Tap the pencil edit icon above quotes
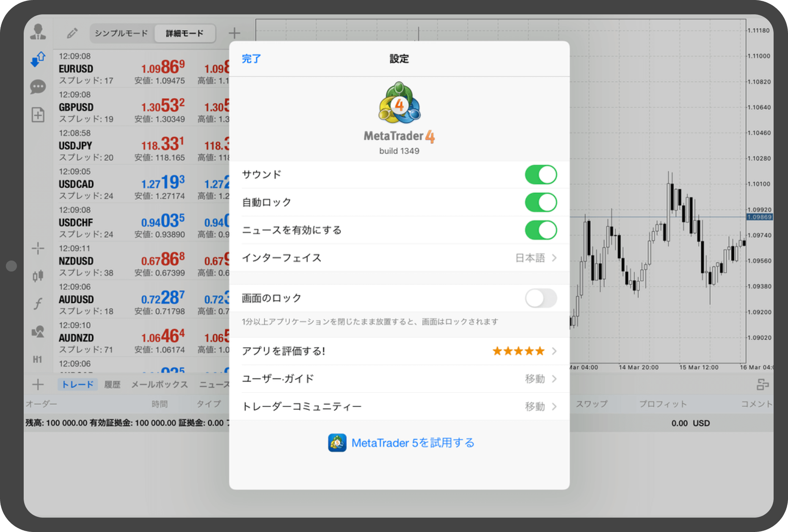 72,33
